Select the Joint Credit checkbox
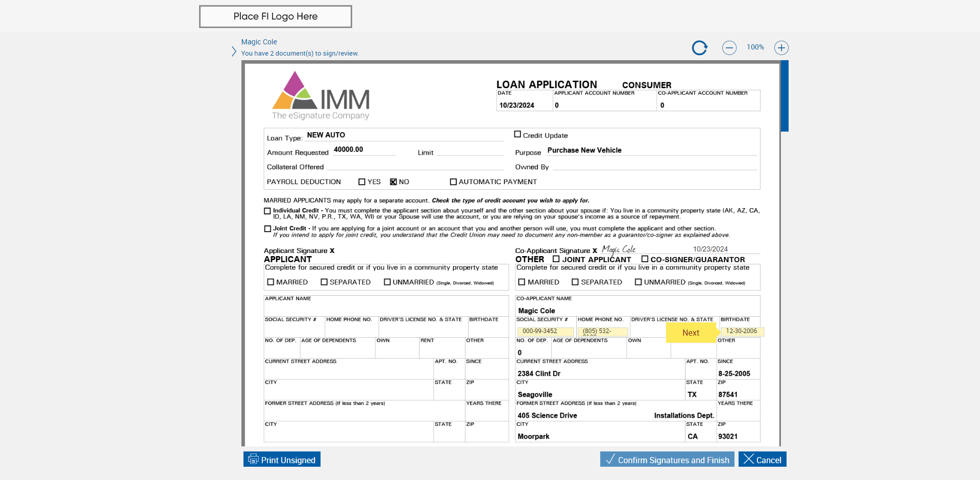The image size is (980, 480). (x=267, y=229)
